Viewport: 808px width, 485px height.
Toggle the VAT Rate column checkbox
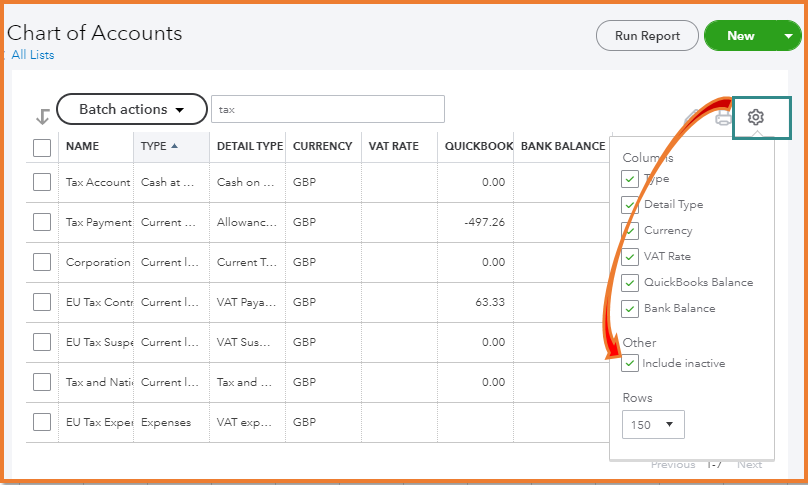[630, 257]
